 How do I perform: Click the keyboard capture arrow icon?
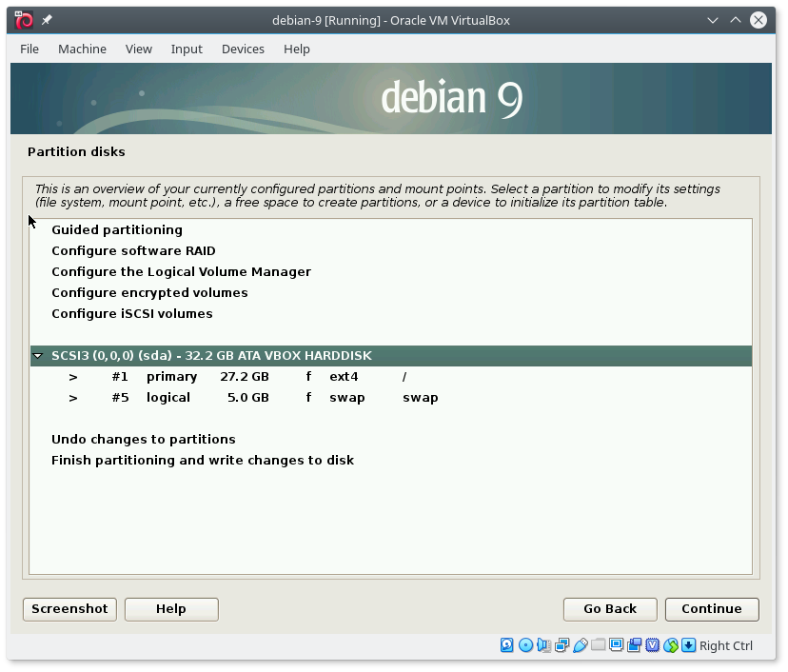(x=688, y=645)
